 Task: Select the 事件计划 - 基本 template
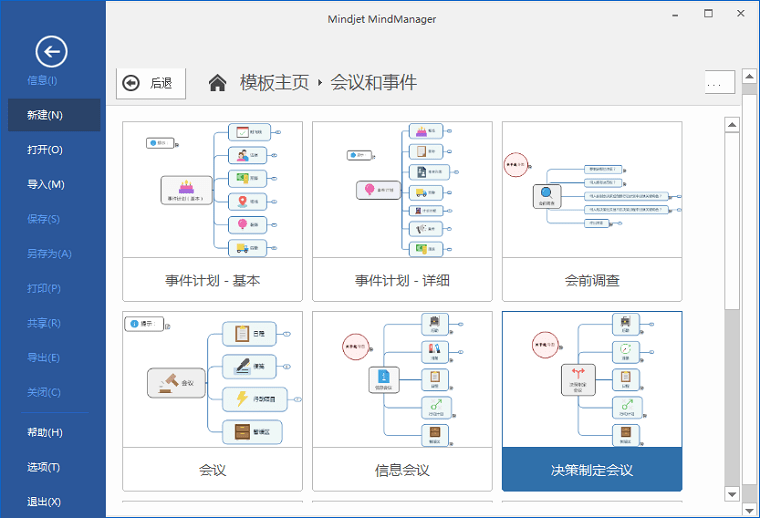click(212, 211)
